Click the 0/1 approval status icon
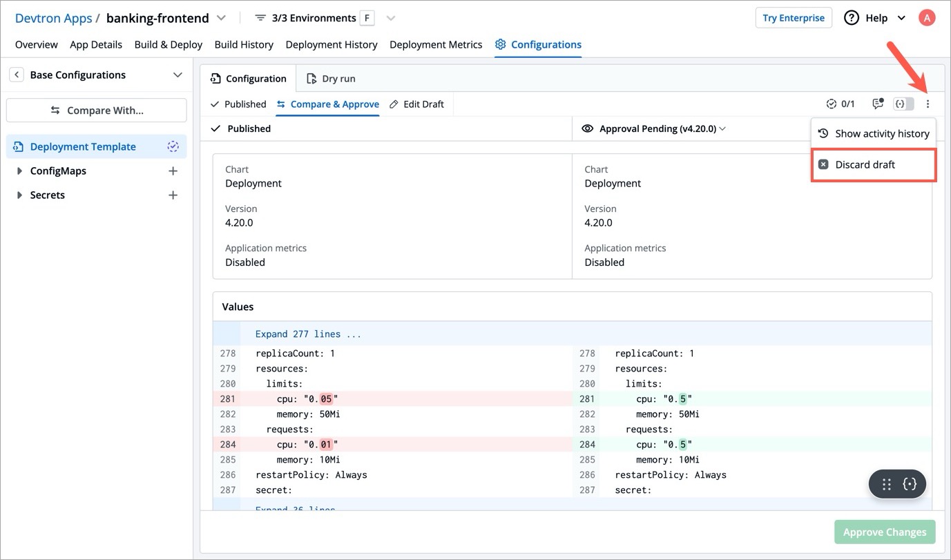The width and height of the screenshot is (951, 560). point(840,104)
